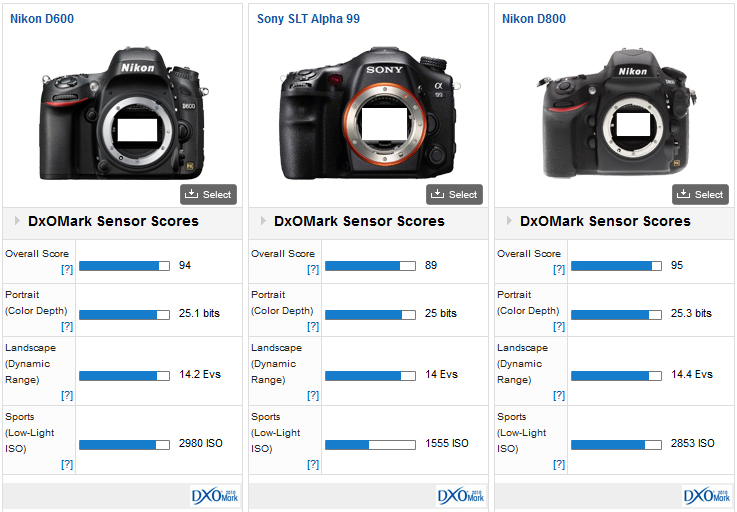The width and height of the screenshot is (737, 512).
Task: Click Sony Alpha 99 low-light ISO score bar
Action: click(370, 445)
